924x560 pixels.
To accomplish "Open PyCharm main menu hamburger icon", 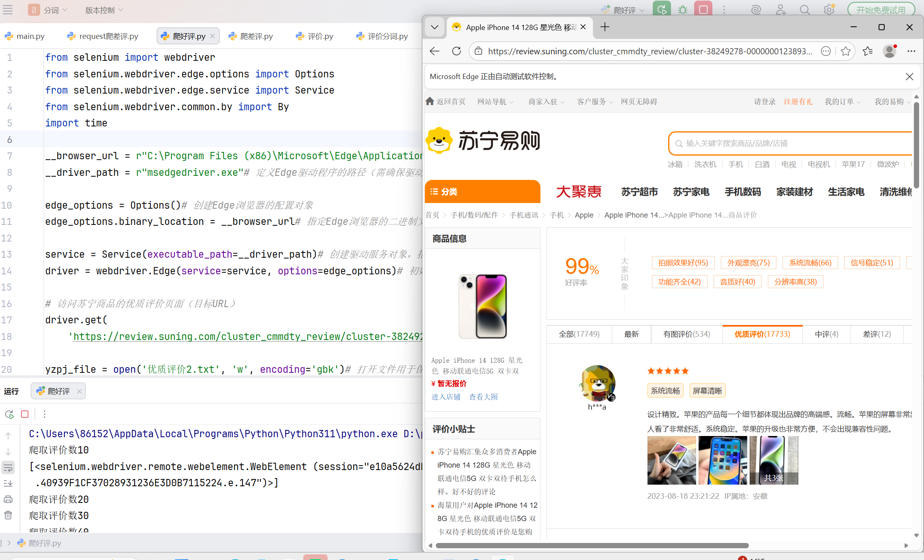I will coord(8,10).
